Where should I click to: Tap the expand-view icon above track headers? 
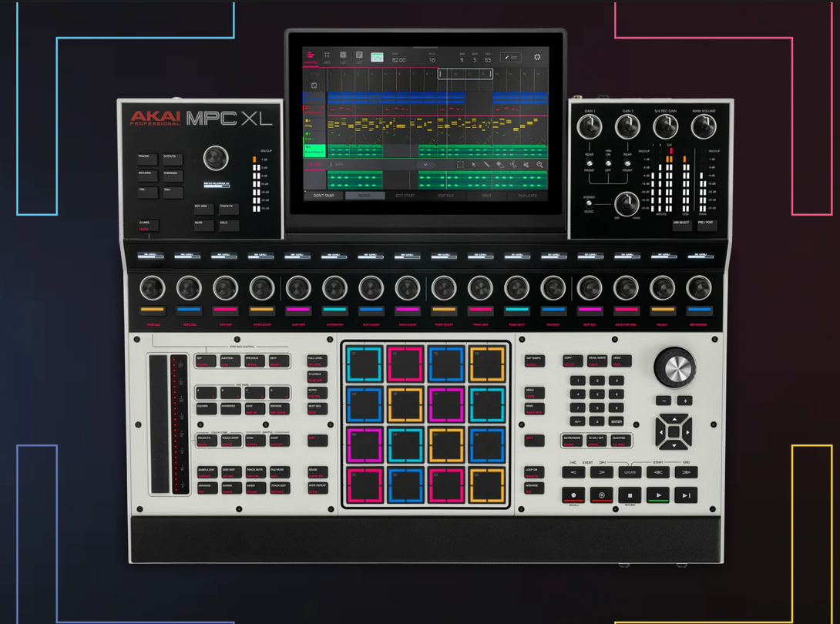[314, 86]
